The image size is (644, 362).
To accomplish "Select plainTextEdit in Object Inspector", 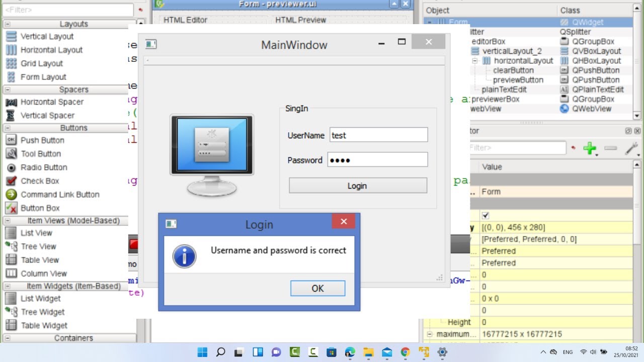I will [504, 89].
